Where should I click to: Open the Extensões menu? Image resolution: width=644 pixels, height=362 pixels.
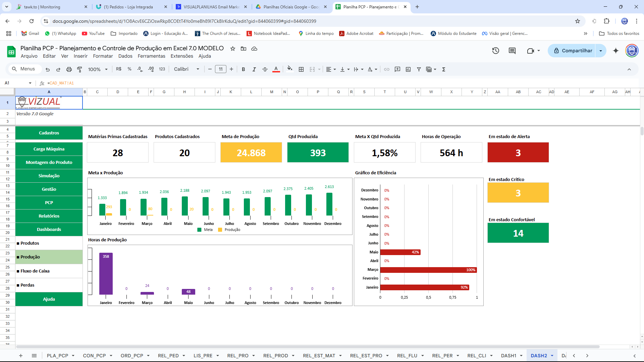coord(182,56)
